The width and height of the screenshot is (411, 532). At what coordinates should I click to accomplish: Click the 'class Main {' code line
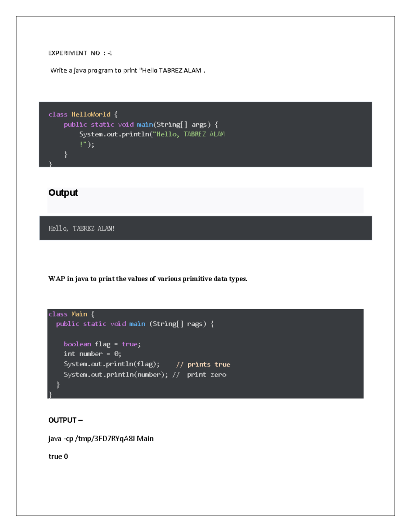coord(71,314)
